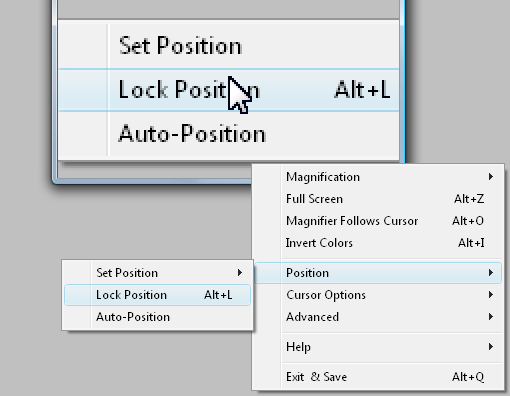This screenshot has width=510, height=396.
Task: Toggle Invert Colors menu option
Action: pyautogui.click(x=378, y=243)
